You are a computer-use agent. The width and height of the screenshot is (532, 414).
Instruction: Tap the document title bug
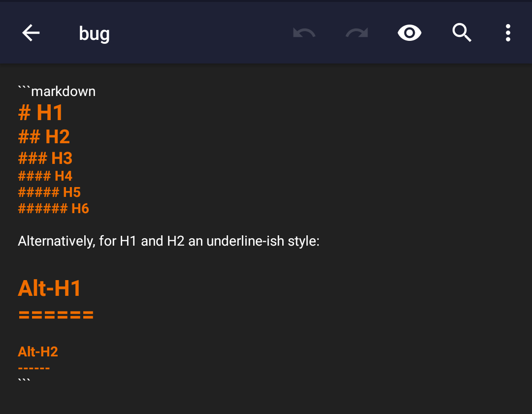pos(94,33)
